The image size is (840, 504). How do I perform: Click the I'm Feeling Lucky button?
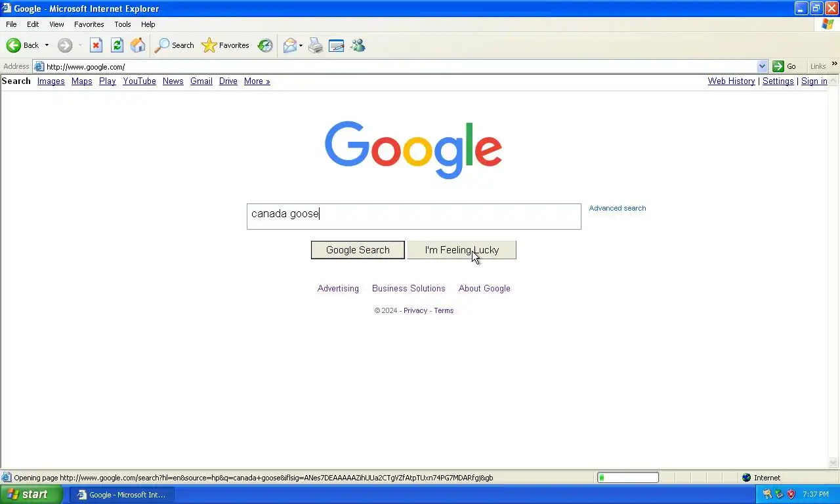pyautogui.click(x=461, y=250)
